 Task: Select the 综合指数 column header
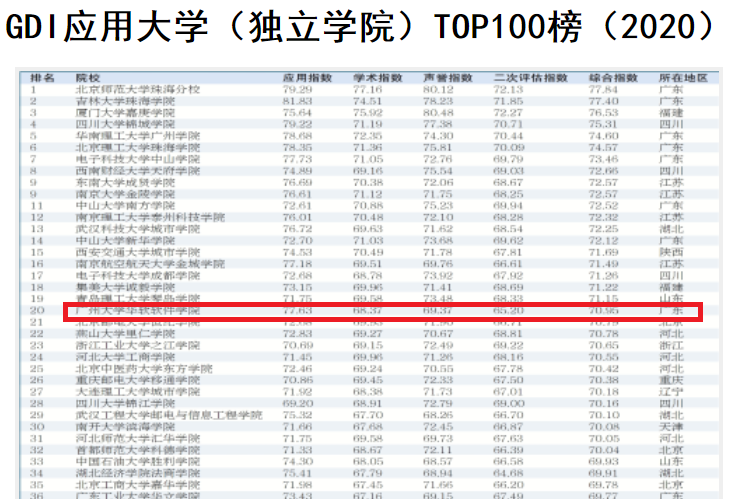point(612,77)
